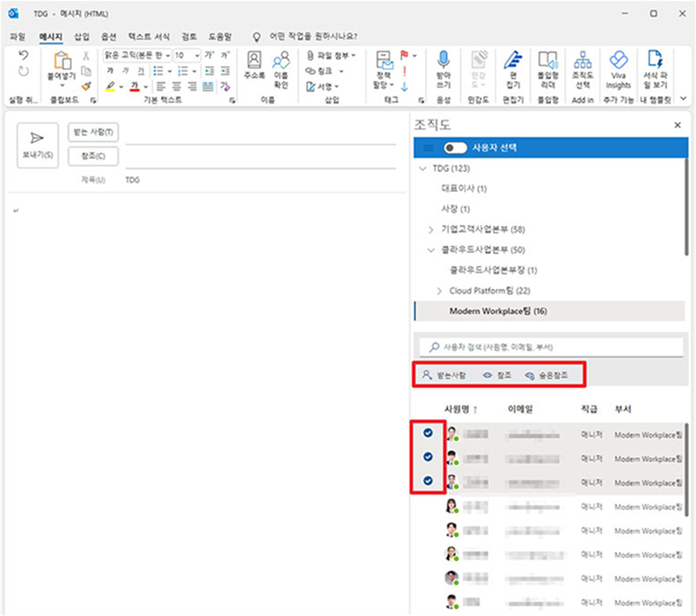Click the user search input field
The image size is (696, 616).
click(x=551, y=348)
